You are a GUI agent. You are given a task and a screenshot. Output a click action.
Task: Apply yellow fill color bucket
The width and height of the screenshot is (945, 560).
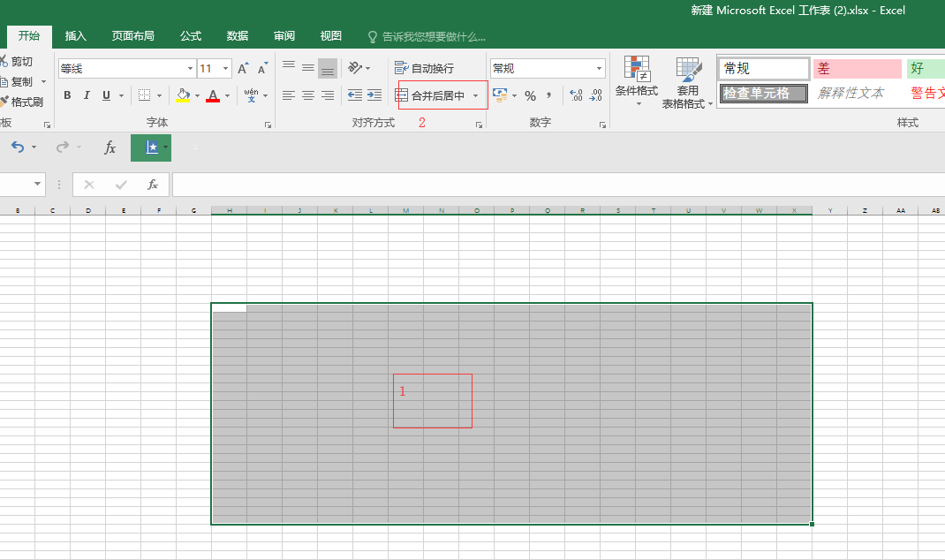(x=183, y=95)
